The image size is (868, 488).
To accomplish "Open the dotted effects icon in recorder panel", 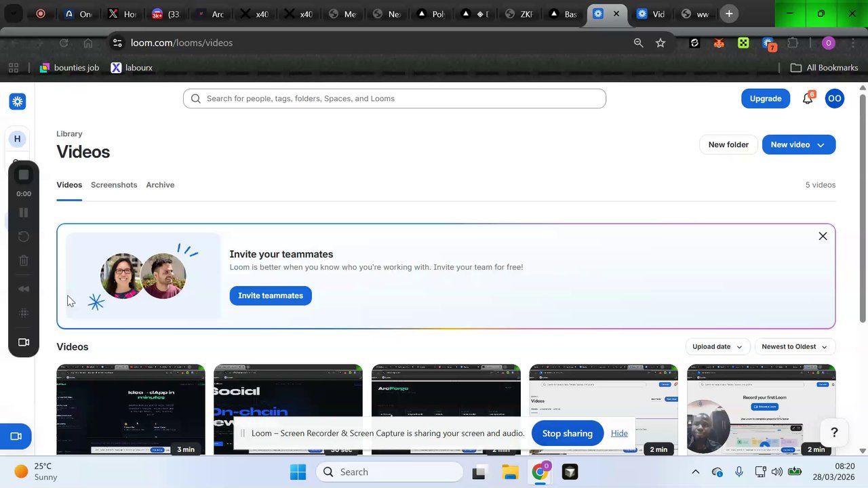I will [24, 312].
